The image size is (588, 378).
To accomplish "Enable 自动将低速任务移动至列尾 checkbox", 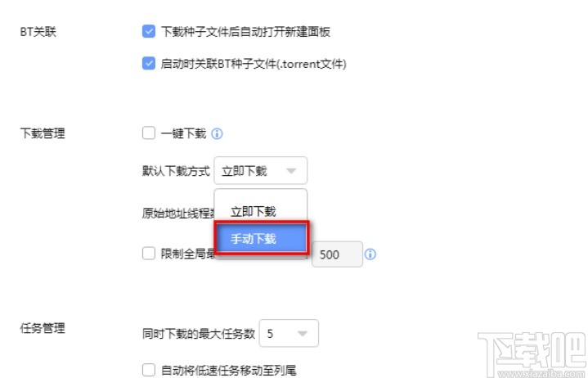I will click(x=148, y=370).
